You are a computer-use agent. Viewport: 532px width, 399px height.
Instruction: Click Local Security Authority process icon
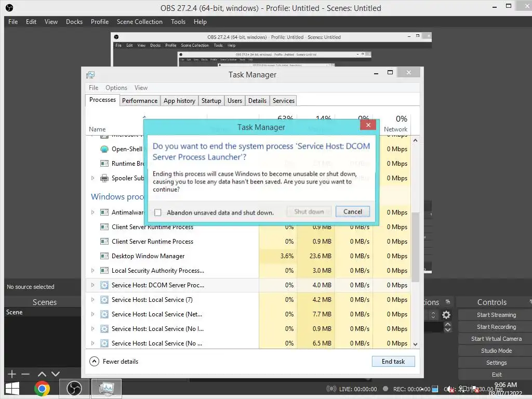point(104,270)
